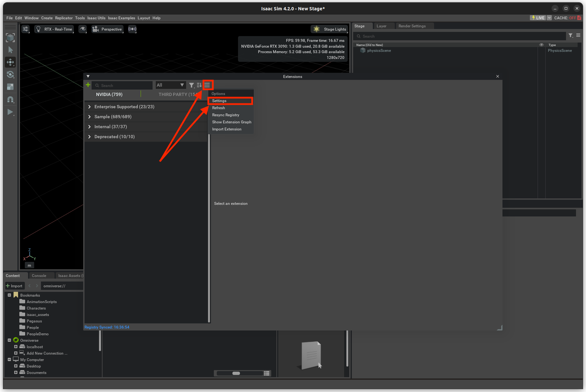Screen dimensions: 586x392
Task: Toggle visibility of physicsScene in Stage
Action: click(541, 51)
